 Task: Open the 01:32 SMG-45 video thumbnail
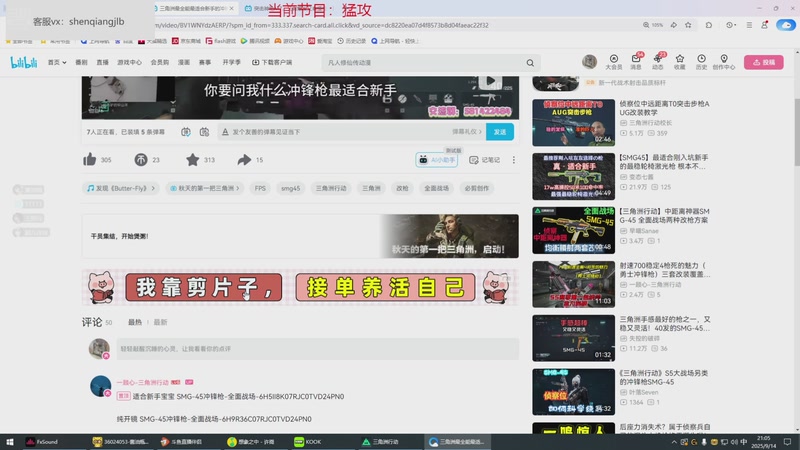(573, 338)
